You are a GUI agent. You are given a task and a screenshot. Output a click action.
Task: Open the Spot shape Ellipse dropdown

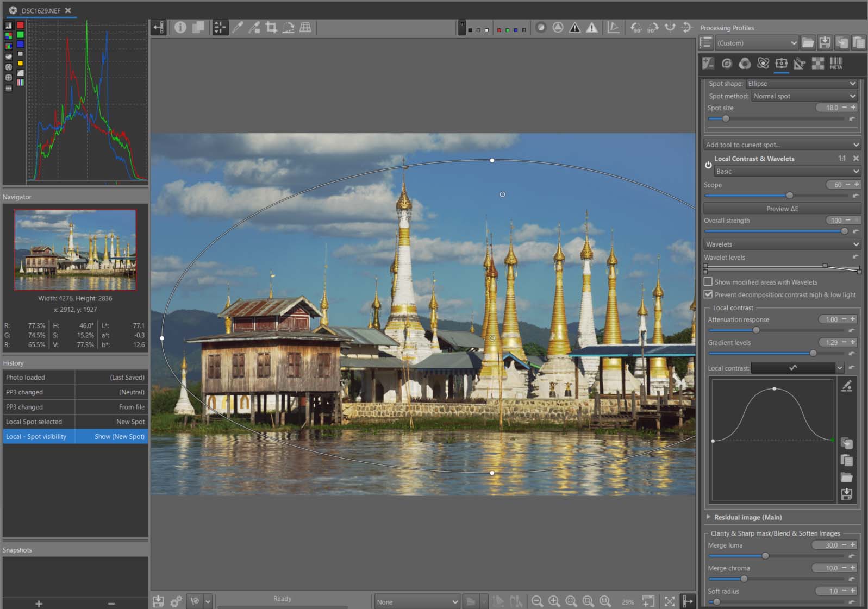tap(802, 84)
